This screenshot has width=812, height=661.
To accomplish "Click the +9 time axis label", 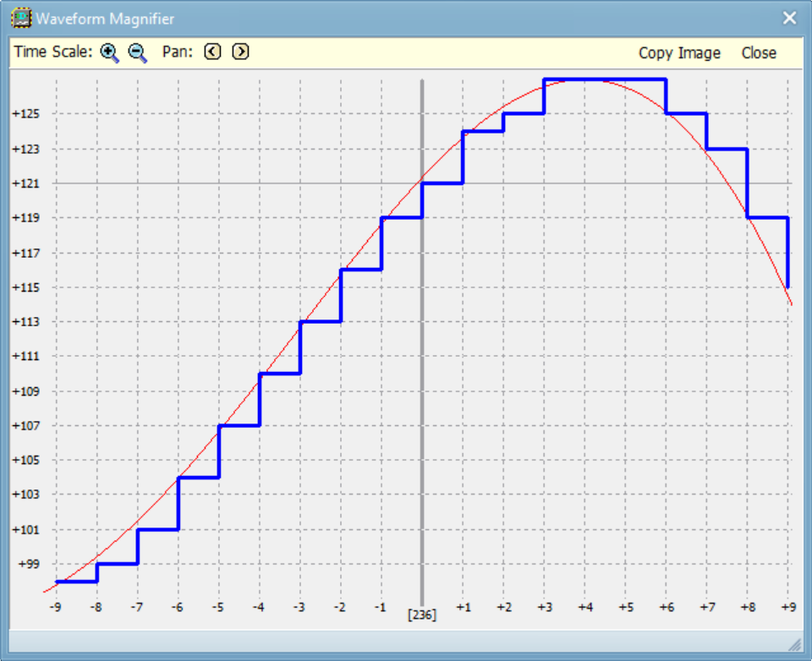I will 788,607.
